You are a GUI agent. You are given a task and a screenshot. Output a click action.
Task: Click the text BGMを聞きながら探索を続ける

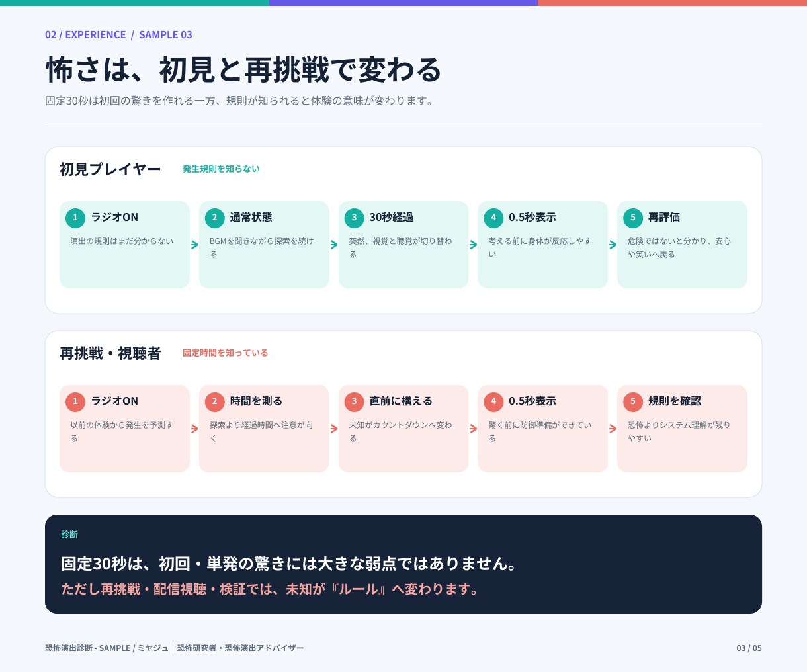261,248
